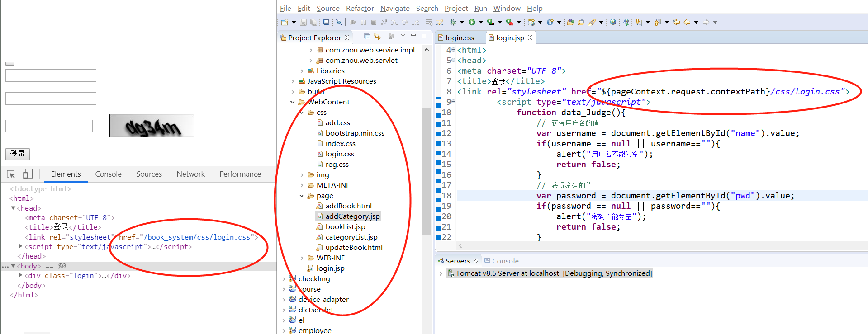Screen dimensions: 868x334
Task: Open Project Explorer View Menu triangle
Action: coord(403,36)
